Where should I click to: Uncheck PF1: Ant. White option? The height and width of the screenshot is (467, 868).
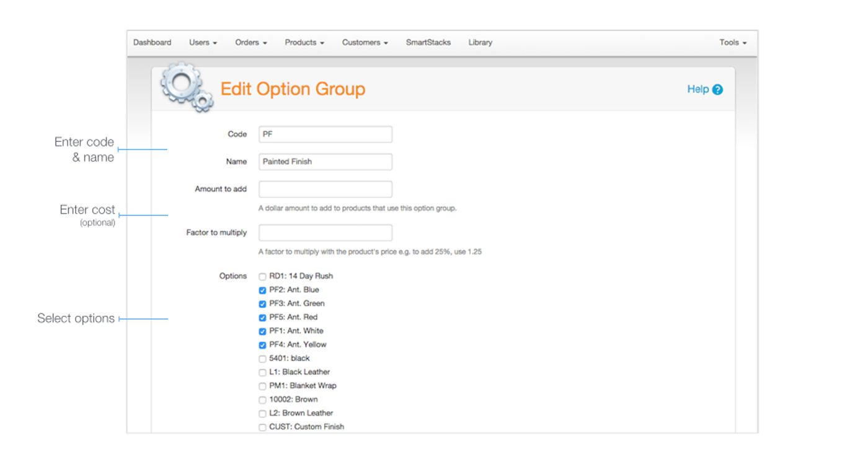262,331
